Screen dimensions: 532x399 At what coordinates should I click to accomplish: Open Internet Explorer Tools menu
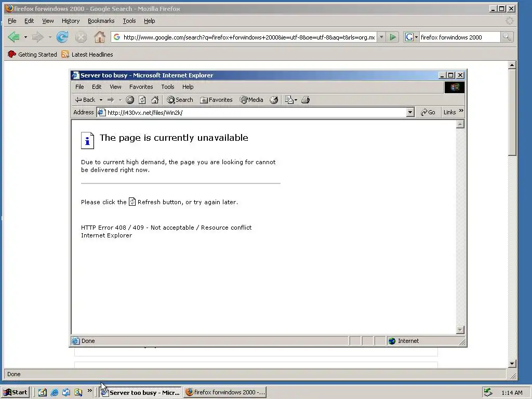(168, 87)
